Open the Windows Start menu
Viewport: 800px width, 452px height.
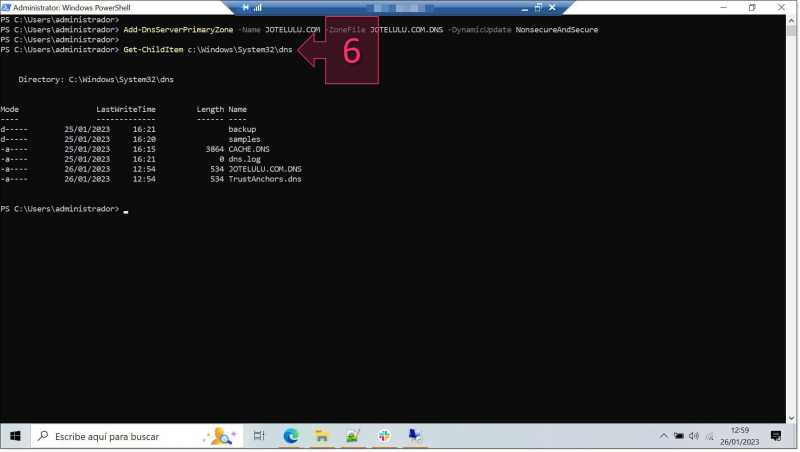click(15, 436)
